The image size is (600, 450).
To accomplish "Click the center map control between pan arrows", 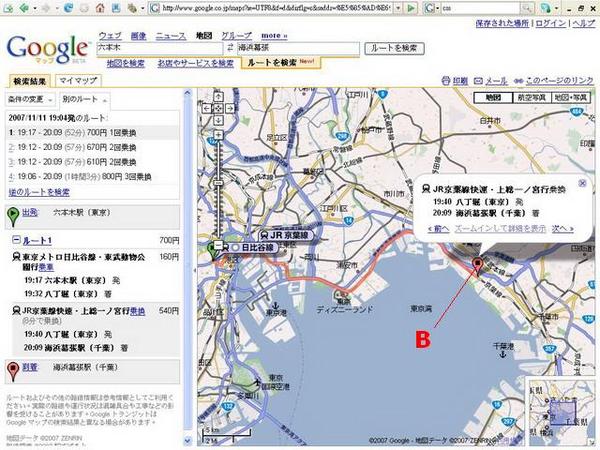I will (218, 108).
